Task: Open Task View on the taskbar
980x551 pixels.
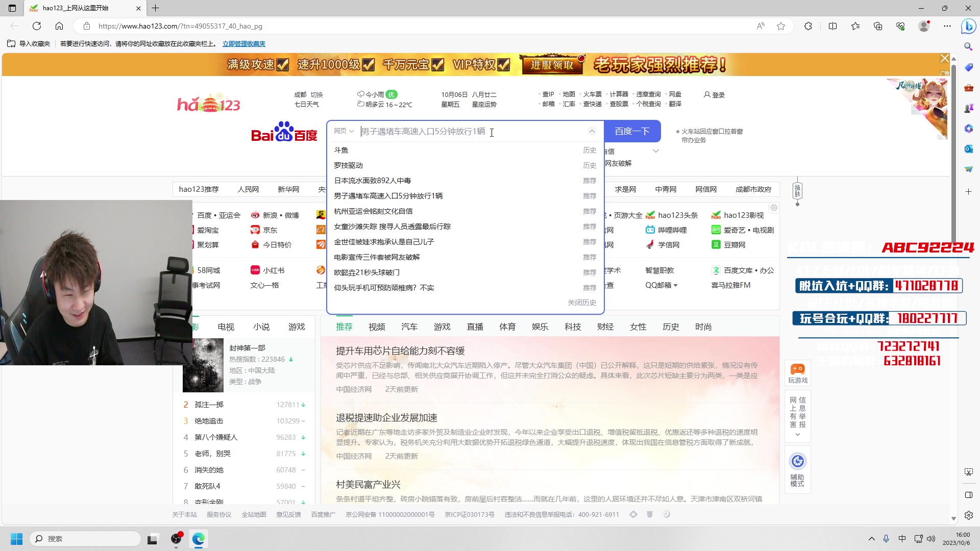Action: click(152, 539)
